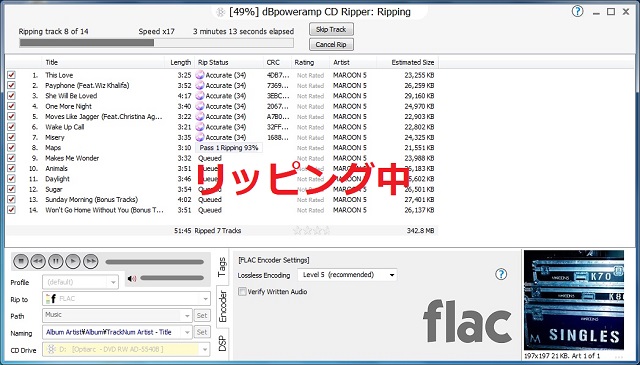Click the Artist column header
The image size is (640, 365).
(353, 62)
